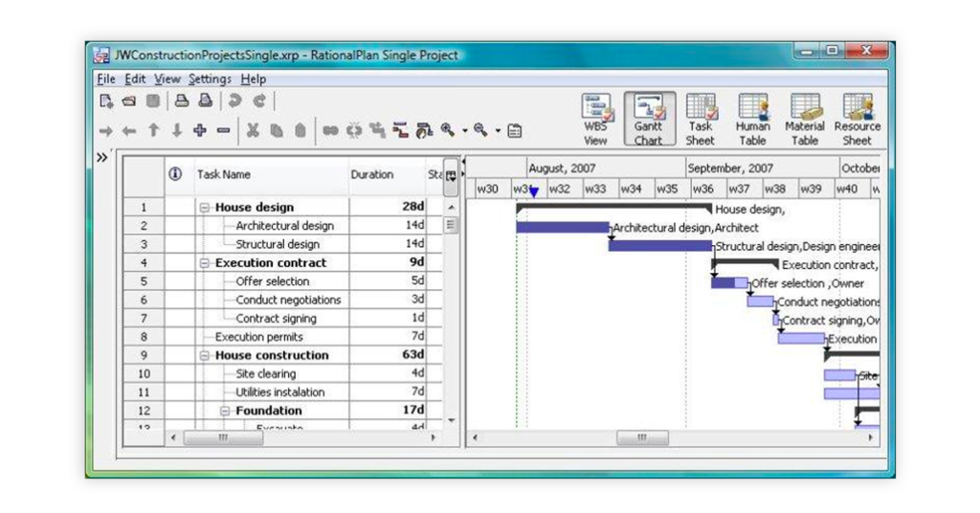Image resolution: width=980 pixels, height=513 pixels.
Task: Collapse the Execution contract group
Action: 205,263
